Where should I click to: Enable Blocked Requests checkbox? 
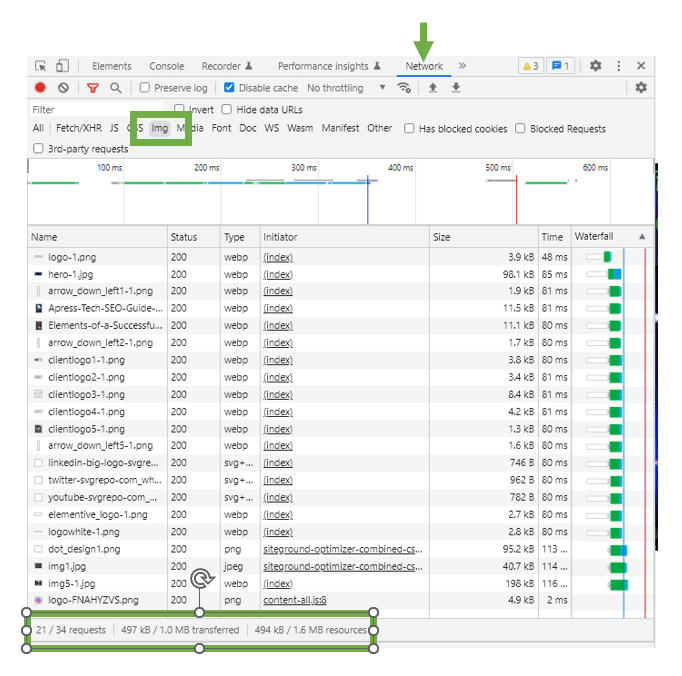(520, 128)
